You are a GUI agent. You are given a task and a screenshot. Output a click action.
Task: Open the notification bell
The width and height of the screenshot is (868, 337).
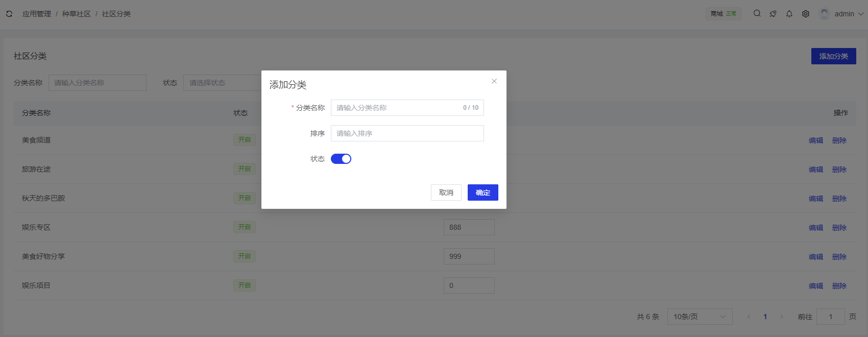click(789, 14)
